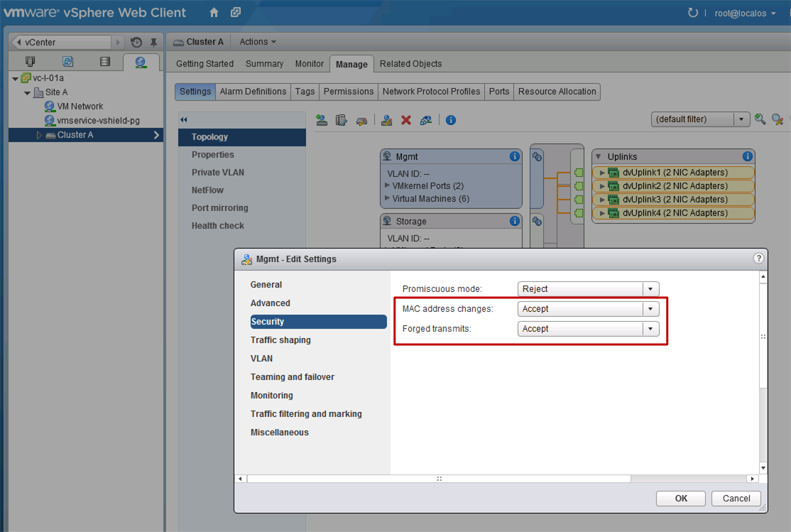
Task: Click the toolbar icon right of the red delete X
Action: 426,120
